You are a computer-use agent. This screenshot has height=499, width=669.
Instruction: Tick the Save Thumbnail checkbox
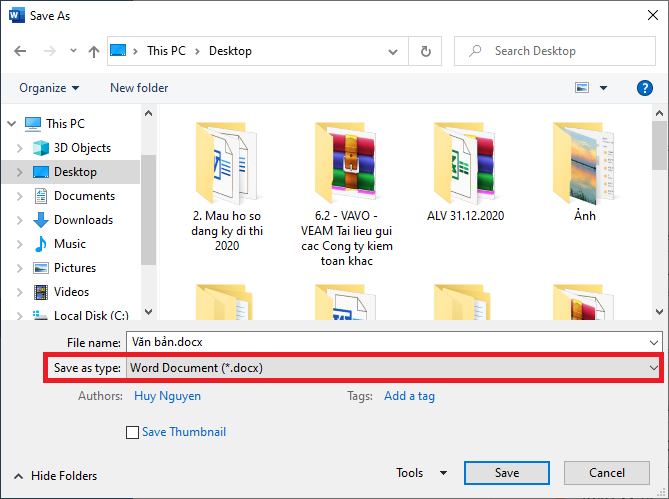coord(132,432)
